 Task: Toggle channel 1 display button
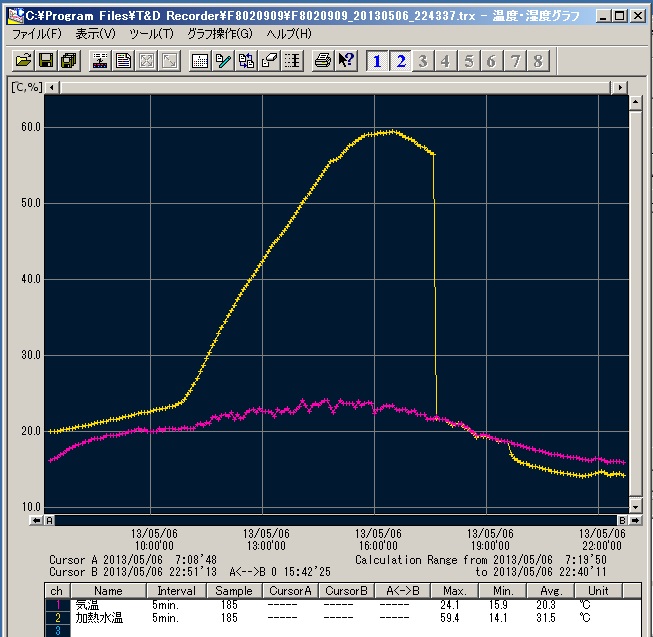[377, 61]
